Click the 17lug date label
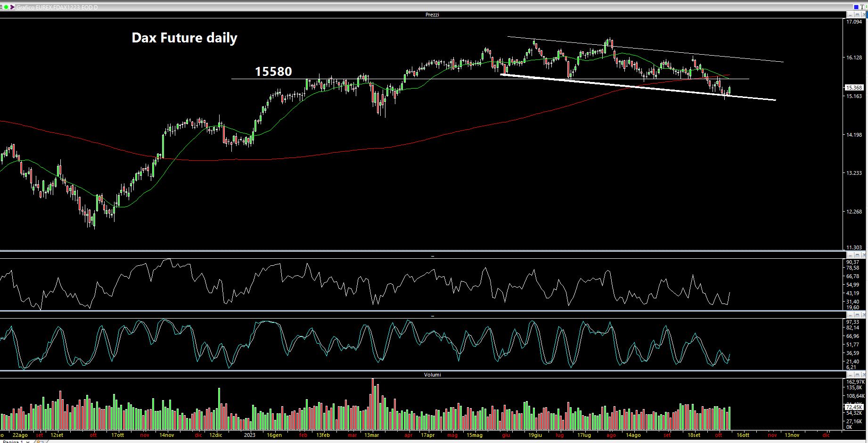 (584, 435)
